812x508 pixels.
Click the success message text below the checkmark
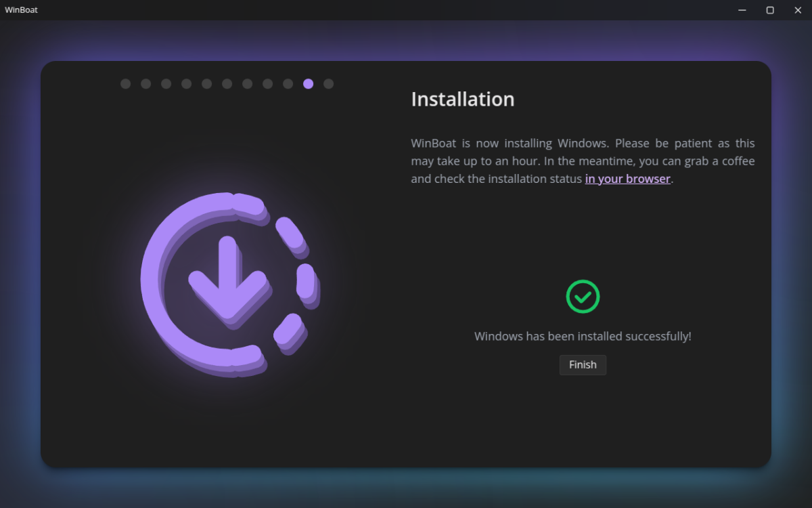pos(583,336)
